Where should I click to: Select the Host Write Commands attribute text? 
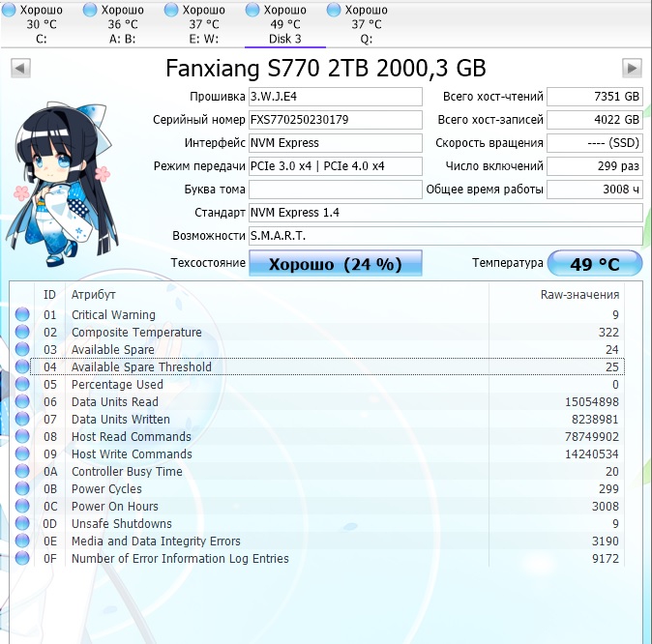[132, 454]
